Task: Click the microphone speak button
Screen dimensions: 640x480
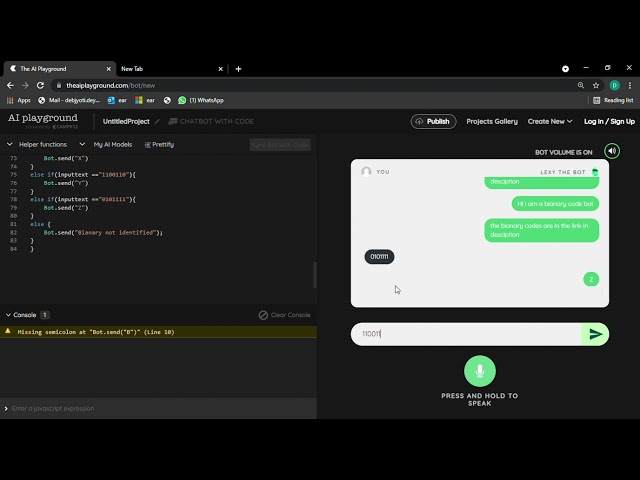Action: (480, 371)
